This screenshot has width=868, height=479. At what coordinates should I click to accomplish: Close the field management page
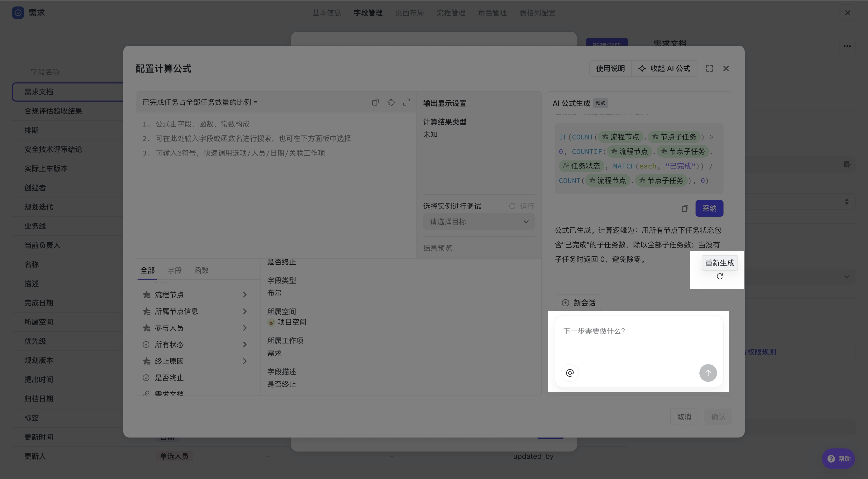click(848, 13)
